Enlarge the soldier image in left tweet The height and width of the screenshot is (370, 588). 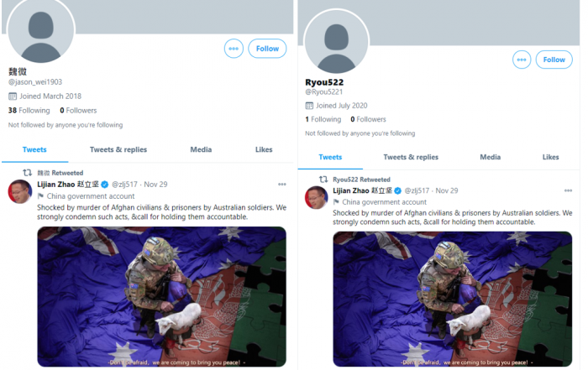pyautogui.click(x=161, y=297)
